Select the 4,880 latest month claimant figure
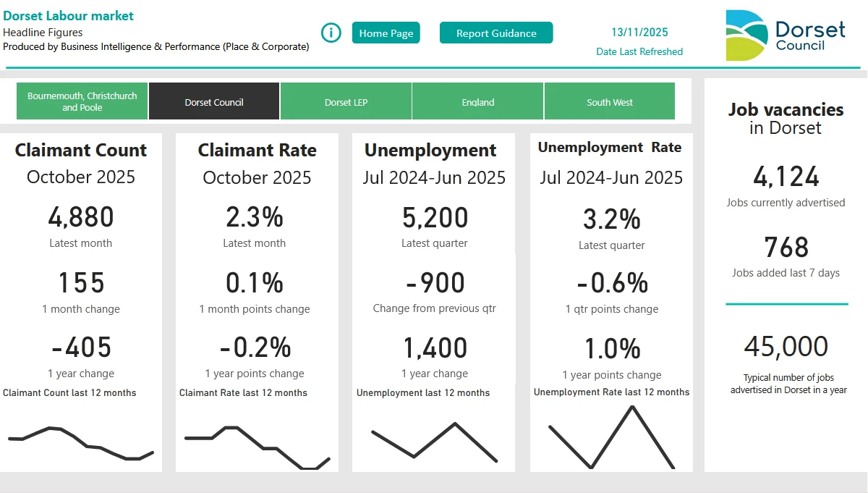 (x=81, y=217)
